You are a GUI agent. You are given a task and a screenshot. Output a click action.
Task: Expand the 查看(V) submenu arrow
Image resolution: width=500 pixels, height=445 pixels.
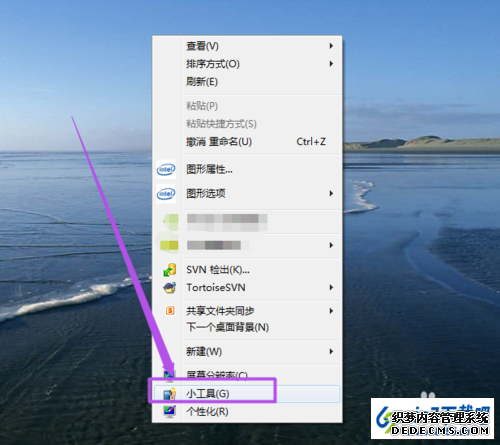click(331, 46)
